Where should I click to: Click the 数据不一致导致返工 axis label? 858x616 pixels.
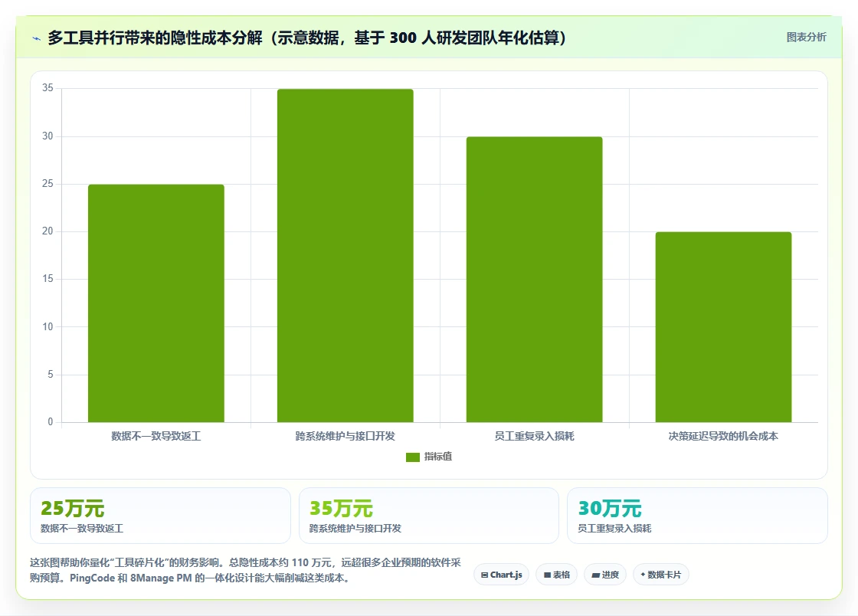tap(156, 436)
